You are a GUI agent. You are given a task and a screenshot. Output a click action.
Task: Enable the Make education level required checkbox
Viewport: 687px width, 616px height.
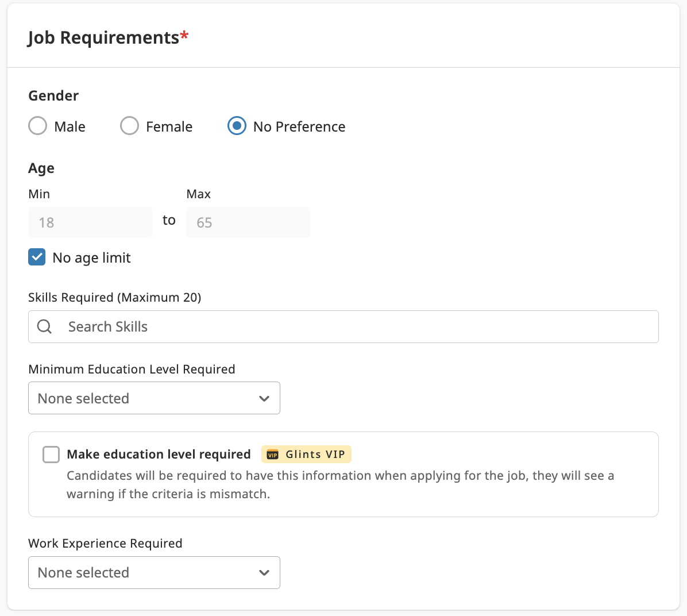[x=51, y=454]
